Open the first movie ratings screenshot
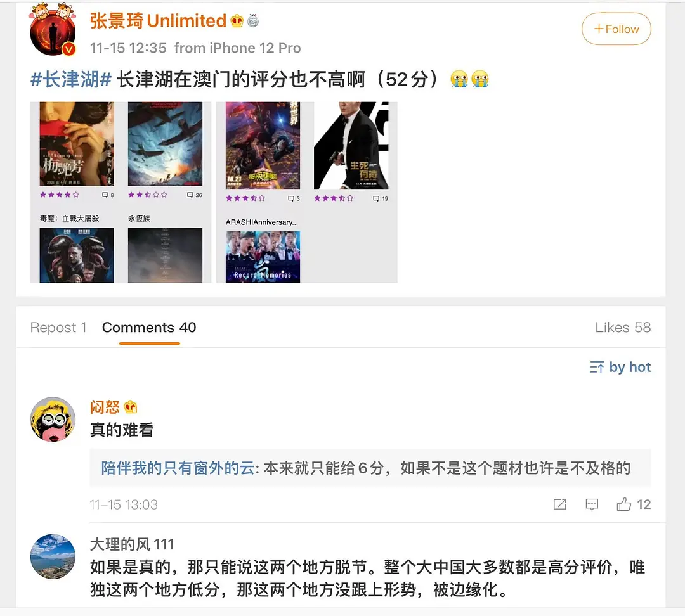685x616 pixels. (x=121, y=192)
